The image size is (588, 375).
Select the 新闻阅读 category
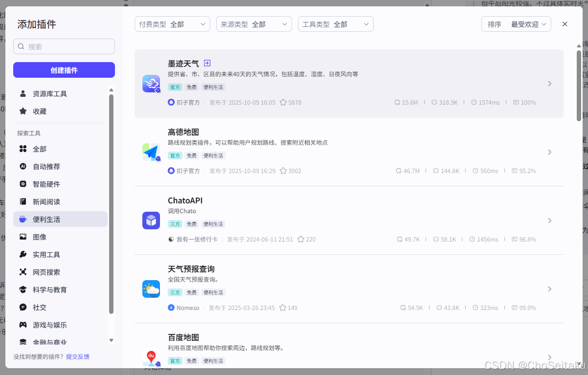point(60,202)
